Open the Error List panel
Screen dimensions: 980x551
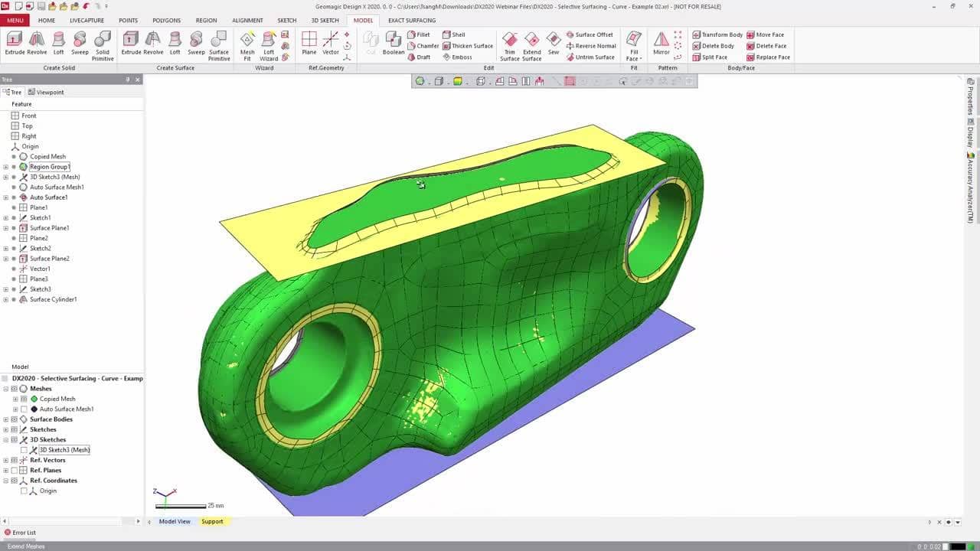[x=24, y=533]
